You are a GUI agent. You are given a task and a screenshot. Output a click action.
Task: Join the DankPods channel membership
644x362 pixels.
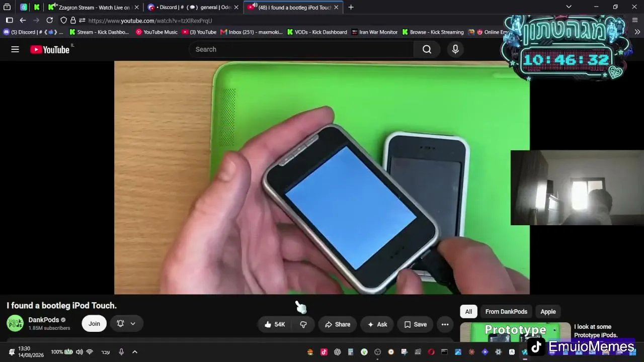94,324
